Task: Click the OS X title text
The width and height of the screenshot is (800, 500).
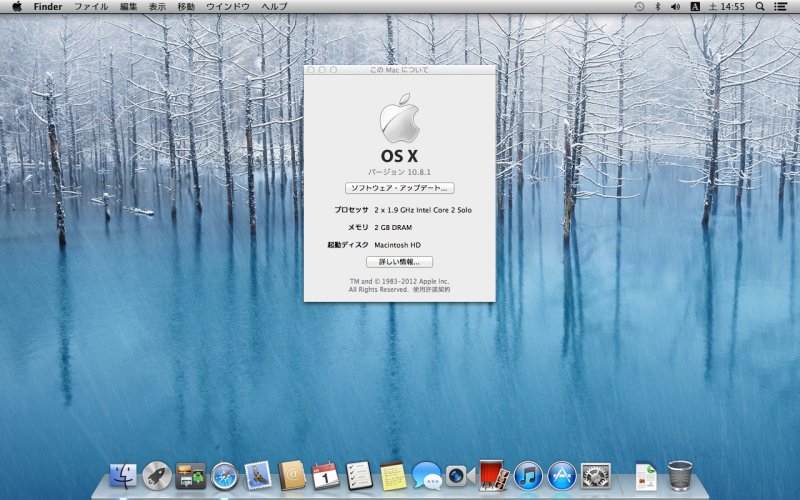Action: (399, 156)
